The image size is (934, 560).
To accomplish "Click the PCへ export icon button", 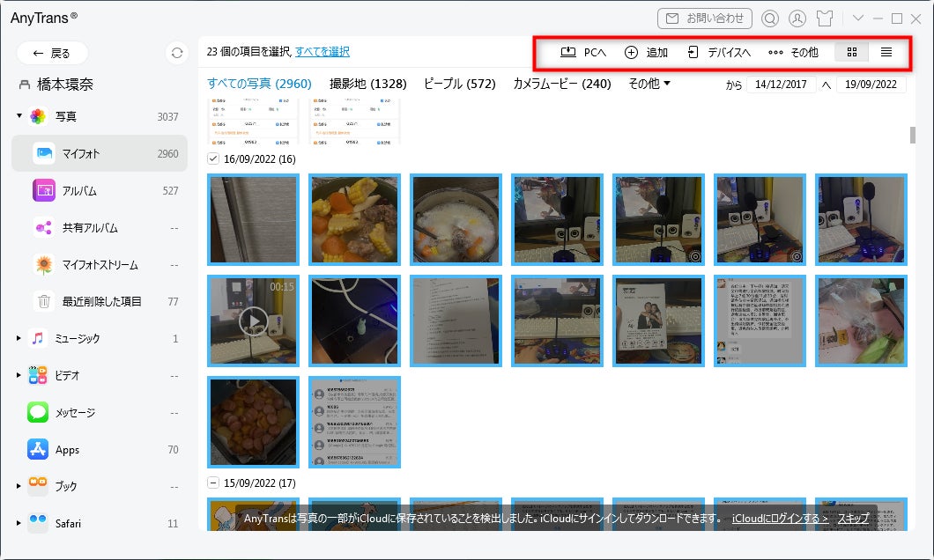I will pyautogui.click(x=567, y=52).
